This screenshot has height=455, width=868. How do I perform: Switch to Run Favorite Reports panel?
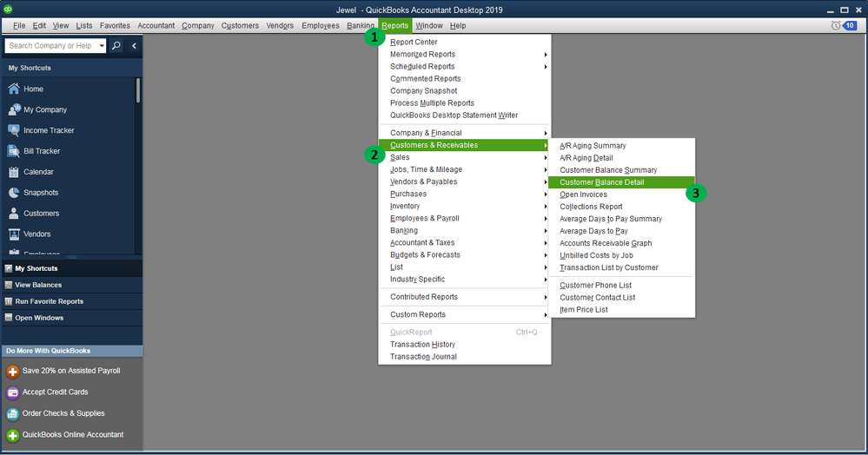click(x=71, y=301)
